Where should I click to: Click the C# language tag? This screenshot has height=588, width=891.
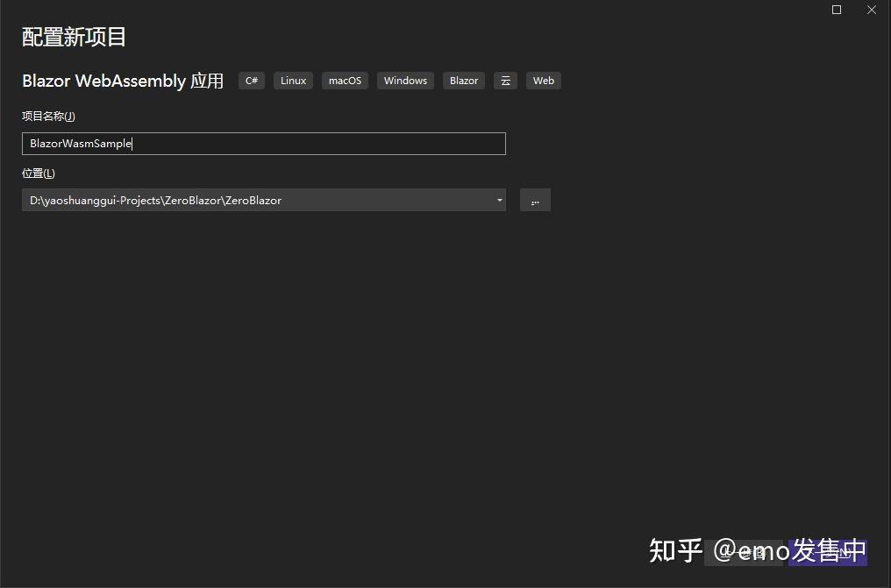[252, 80]
